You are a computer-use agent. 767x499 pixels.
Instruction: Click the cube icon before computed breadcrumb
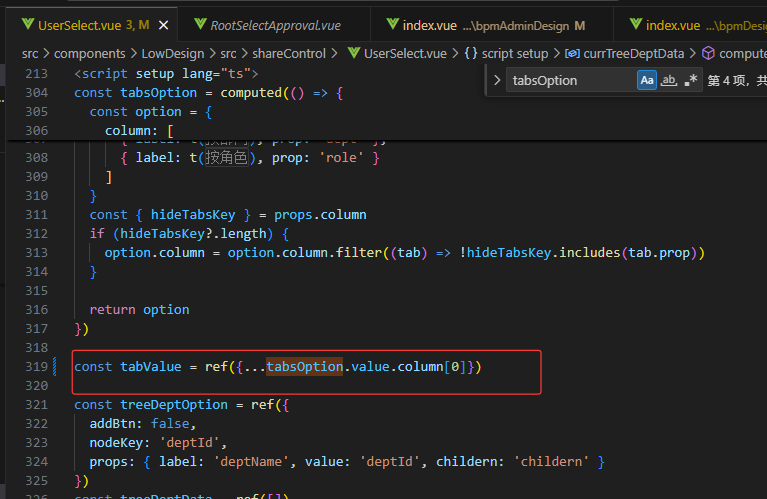tap(708, 53)
